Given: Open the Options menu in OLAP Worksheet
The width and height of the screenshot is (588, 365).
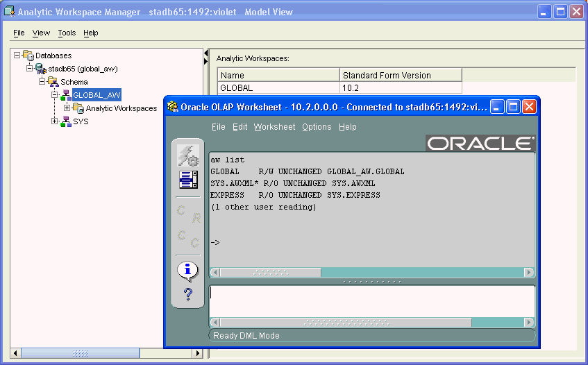Looking at the screenshot, I should point(317,127).
